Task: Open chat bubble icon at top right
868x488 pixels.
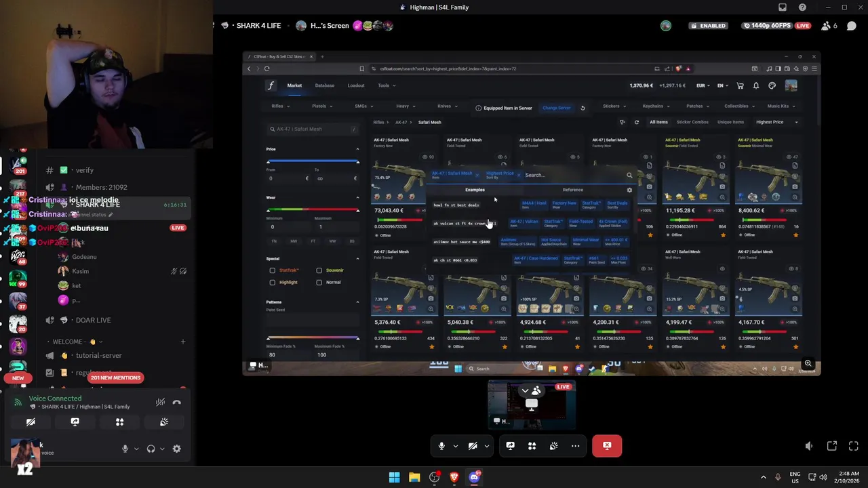Action: [x=851, y=26]
